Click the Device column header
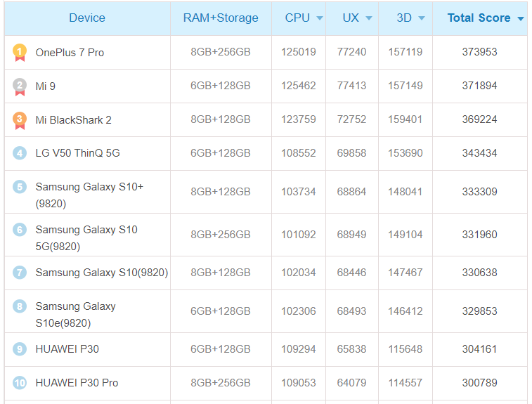 tap(87, 18)
